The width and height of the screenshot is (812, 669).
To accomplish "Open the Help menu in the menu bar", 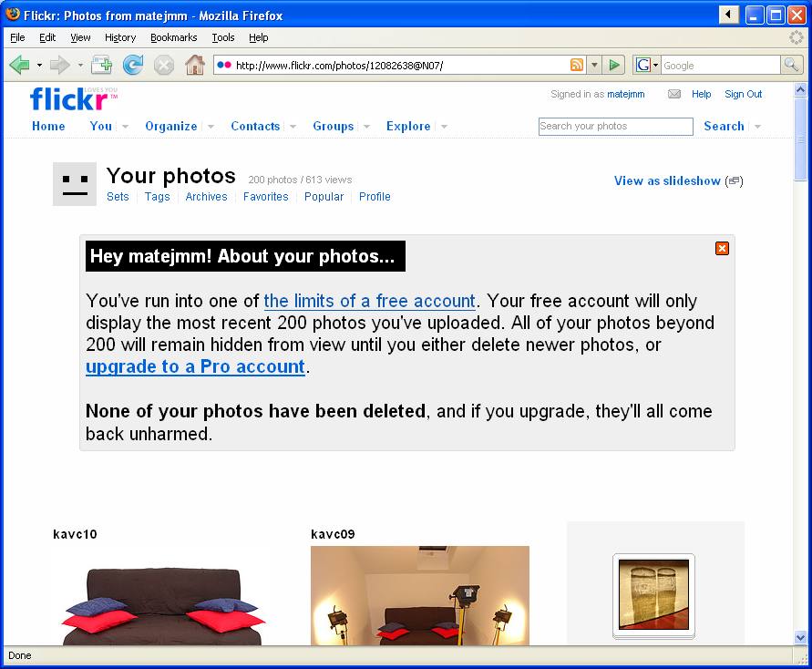I will pyautogui.click(x=259, y=37).
